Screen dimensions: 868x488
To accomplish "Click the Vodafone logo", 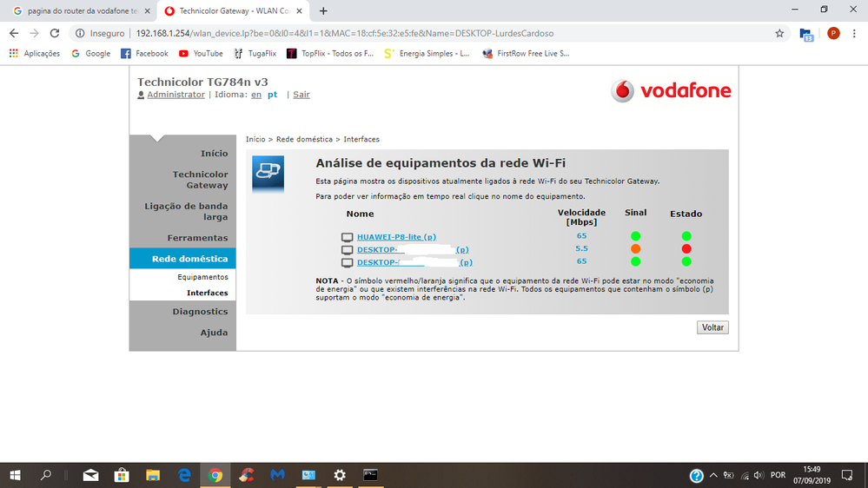I will pyautogui.click(x=671, y=90).
